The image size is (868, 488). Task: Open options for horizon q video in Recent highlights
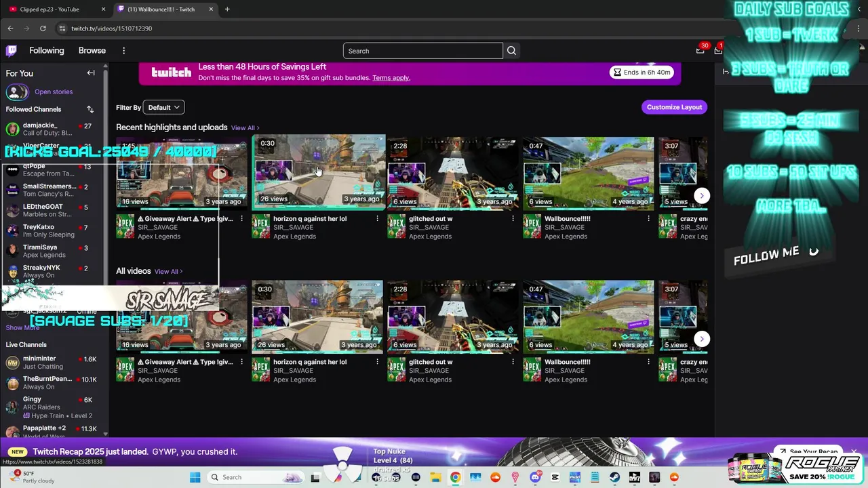(377, 219)
